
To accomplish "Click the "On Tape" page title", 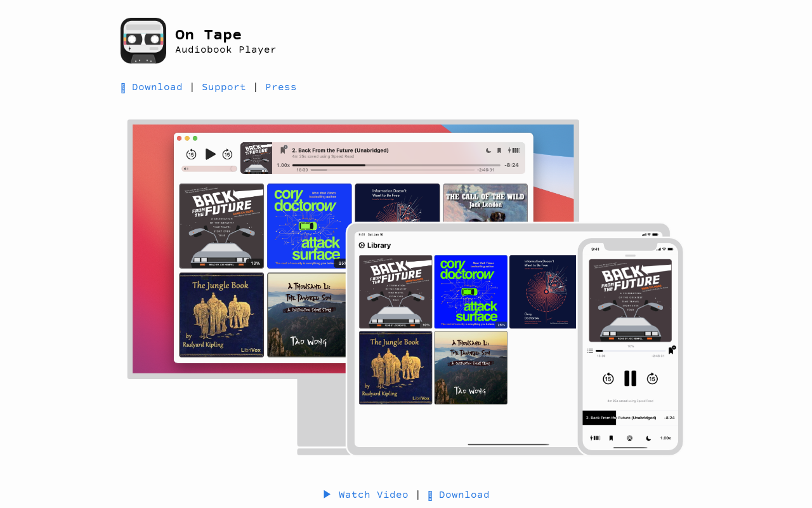I will pos(208,34).
